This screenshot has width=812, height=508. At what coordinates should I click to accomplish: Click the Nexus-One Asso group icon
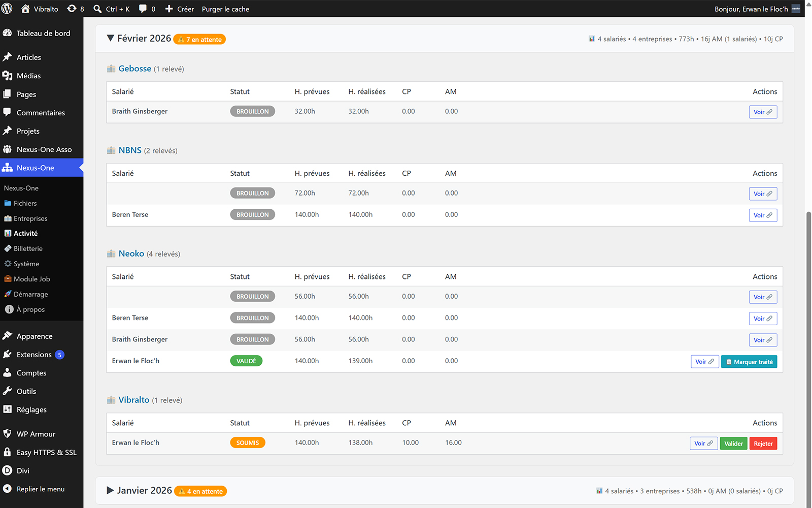7,149
